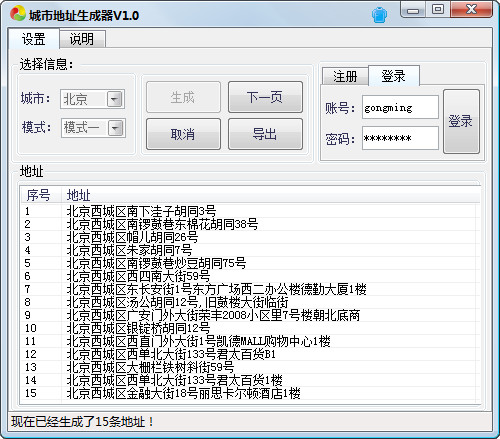Click the blue shirt skin icon

pyautogui.click(x=379, y=15)
